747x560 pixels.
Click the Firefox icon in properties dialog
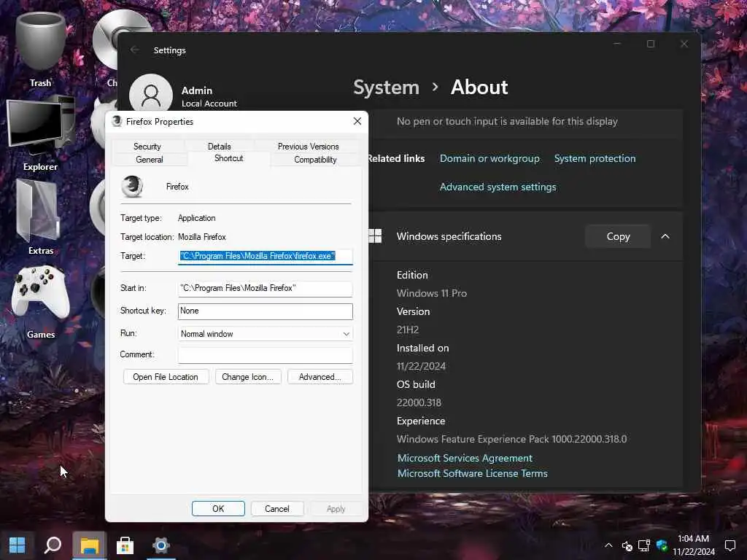132,186
